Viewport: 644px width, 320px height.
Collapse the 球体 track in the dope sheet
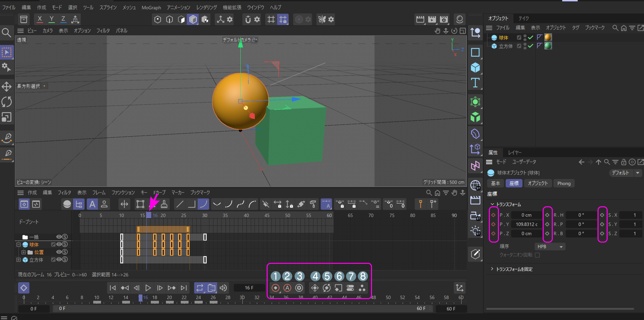(19, 245)
